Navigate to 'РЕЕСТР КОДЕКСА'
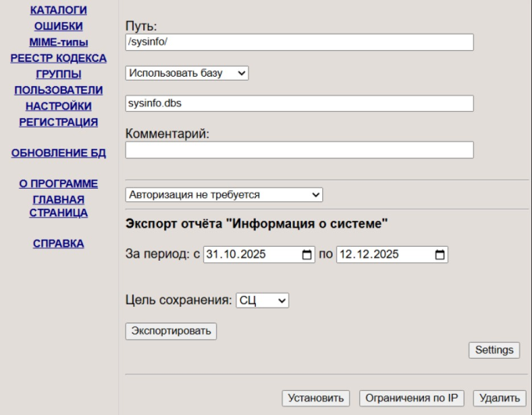The height and width of the screenshot is (415, 532). tap(59, 58)
